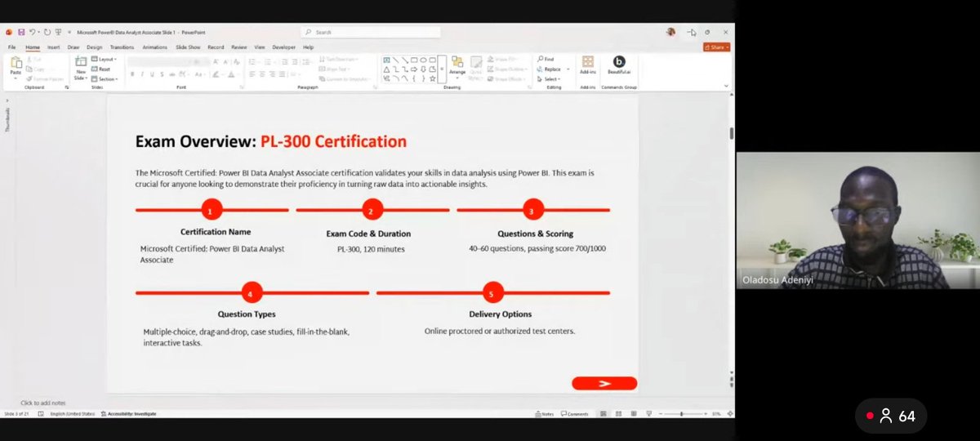980x441 pixels.
Task: Click the Paste clipboard icon
Action: pos(16,64)
